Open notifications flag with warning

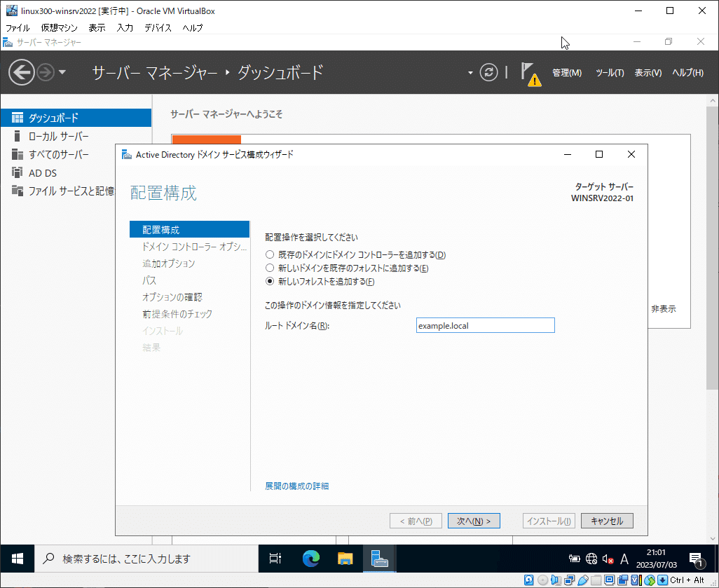click(530, 74)
